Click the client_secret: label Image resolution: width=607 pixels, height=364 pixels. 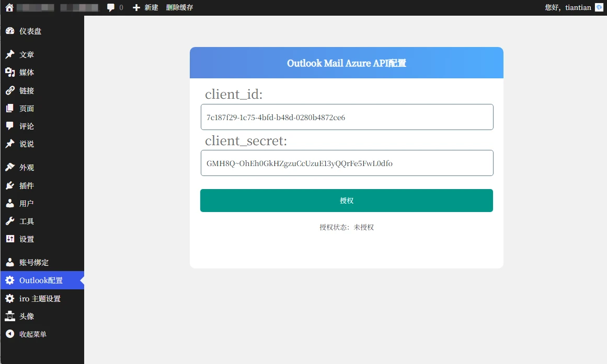click(246, 141)
